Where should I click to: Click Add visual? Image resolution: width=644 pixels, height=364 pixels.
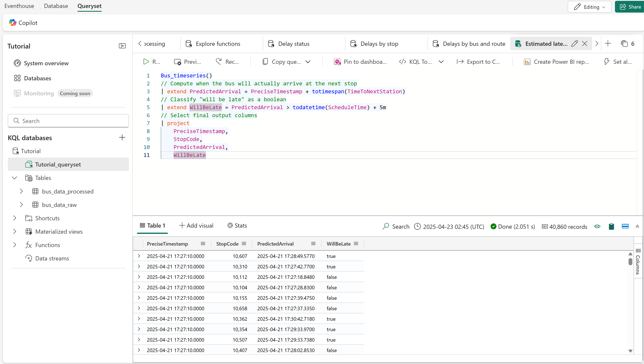click(196, 225)
